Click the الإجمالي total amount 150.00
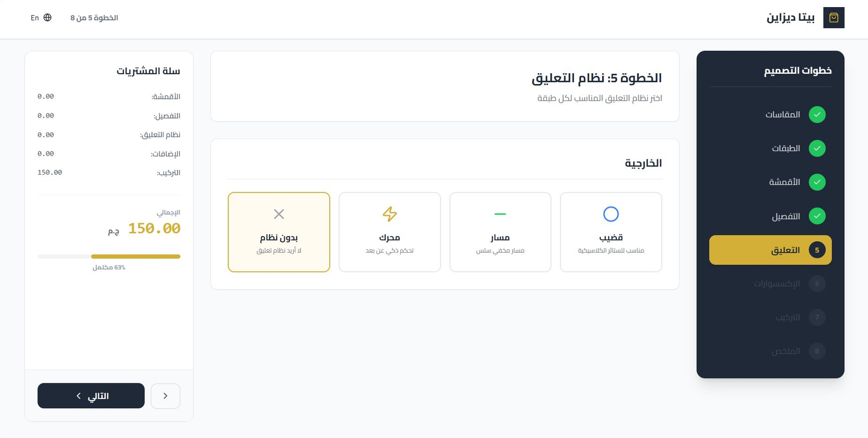This screenshot has height=438, width=868. (154, 228)
